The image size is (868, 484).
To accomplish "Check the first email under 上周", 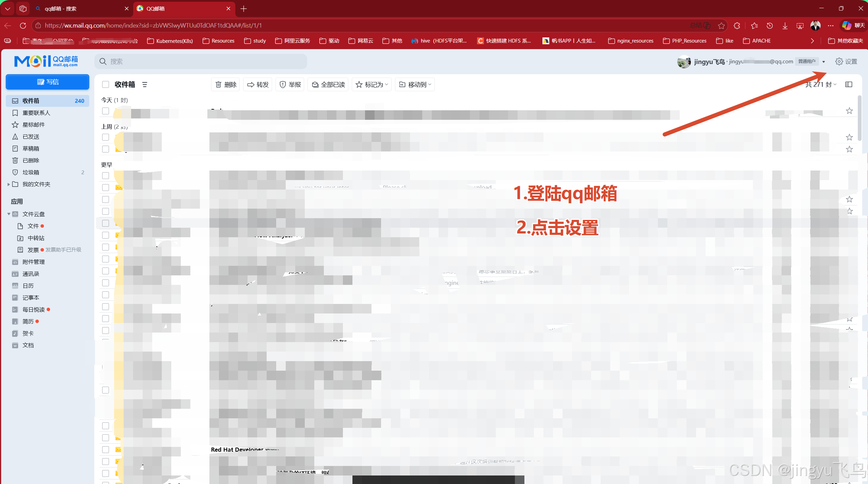I will coord(106,137).
